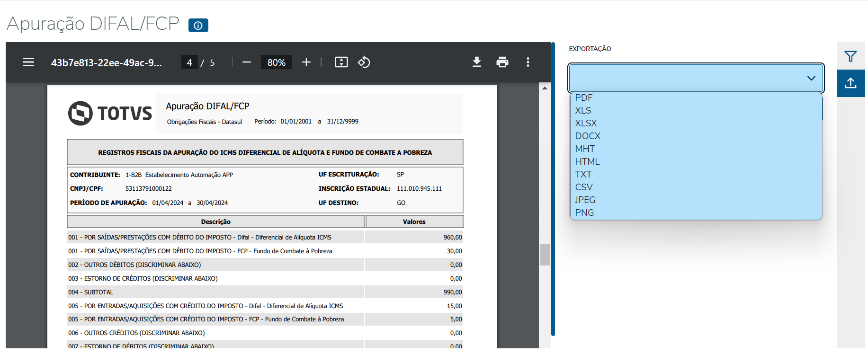
Task: Click the 002 - OUTROS DÉBITOS row
Action: [265, 265]
